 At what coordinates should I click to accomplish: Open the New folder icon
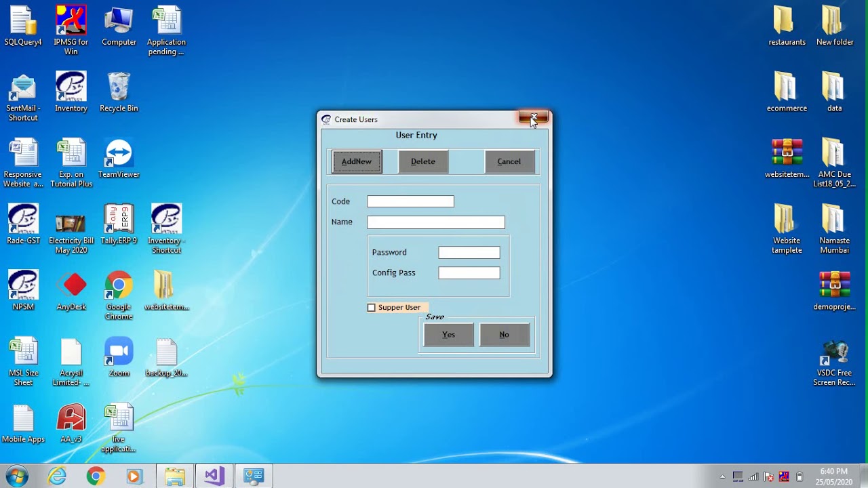pyautogui.click(x=835, y=26)
